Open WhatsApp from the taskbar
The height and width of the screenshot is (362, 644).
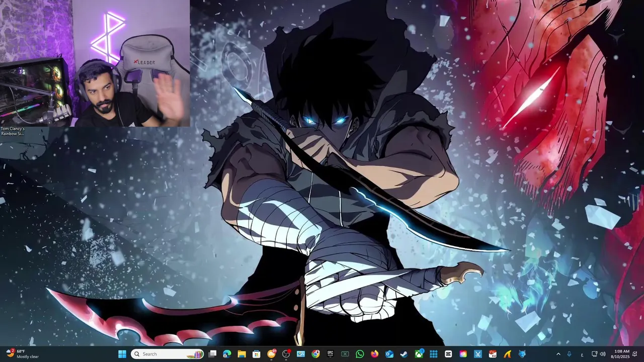click(x=360, y=354)
